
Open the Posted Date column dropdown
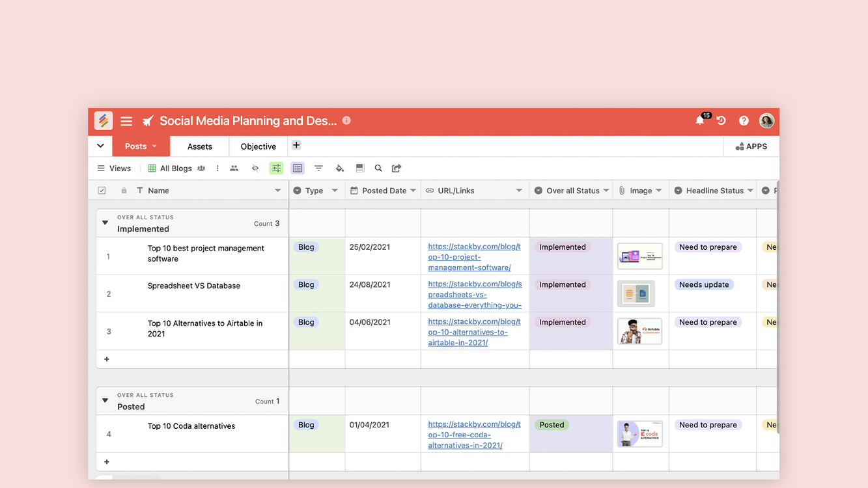pyautogui.click(x=413, y=191)
